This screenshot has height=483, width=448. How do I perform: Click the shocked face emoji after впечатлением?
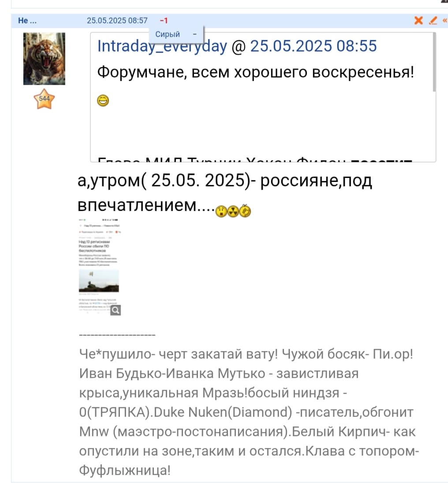coord(221,212)
